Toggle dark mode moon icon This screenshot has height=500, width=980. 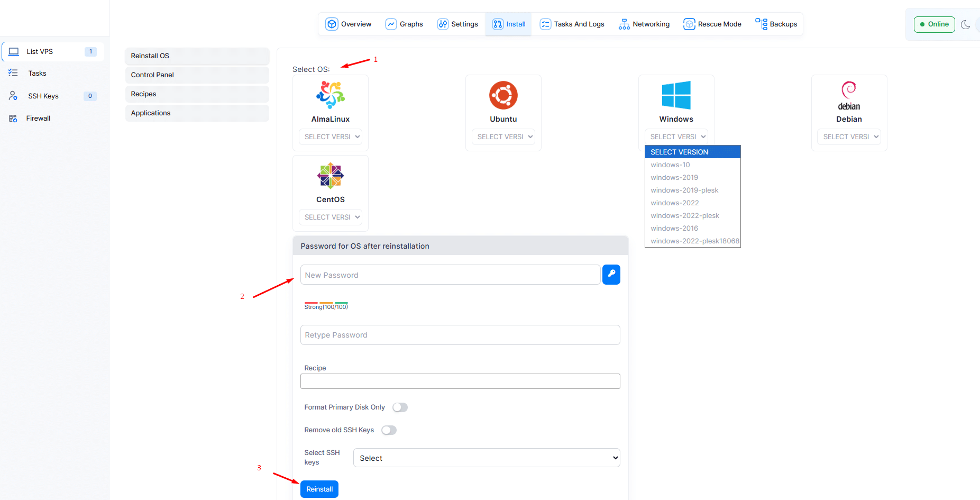pyautogui.click(x=965, y=24)
